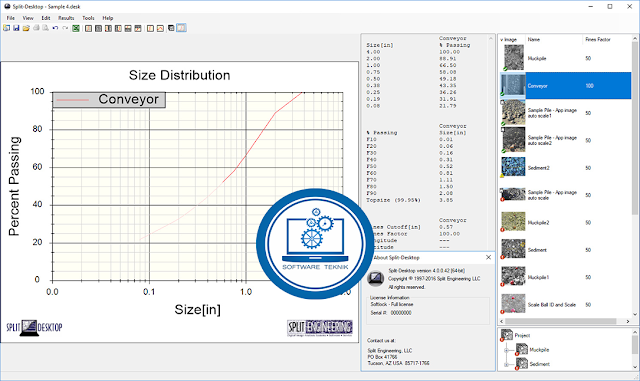Click the Split-Desktop app icon in title bar
Image resolution: width=640 pixels, height=381 pixels.
point(7,6)
